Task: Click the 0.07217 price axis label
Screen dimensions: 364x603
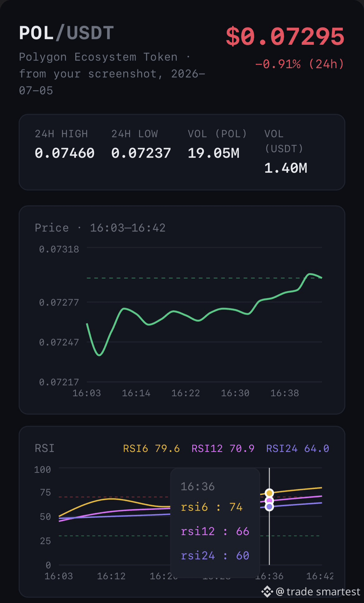Action: (59, 382)
